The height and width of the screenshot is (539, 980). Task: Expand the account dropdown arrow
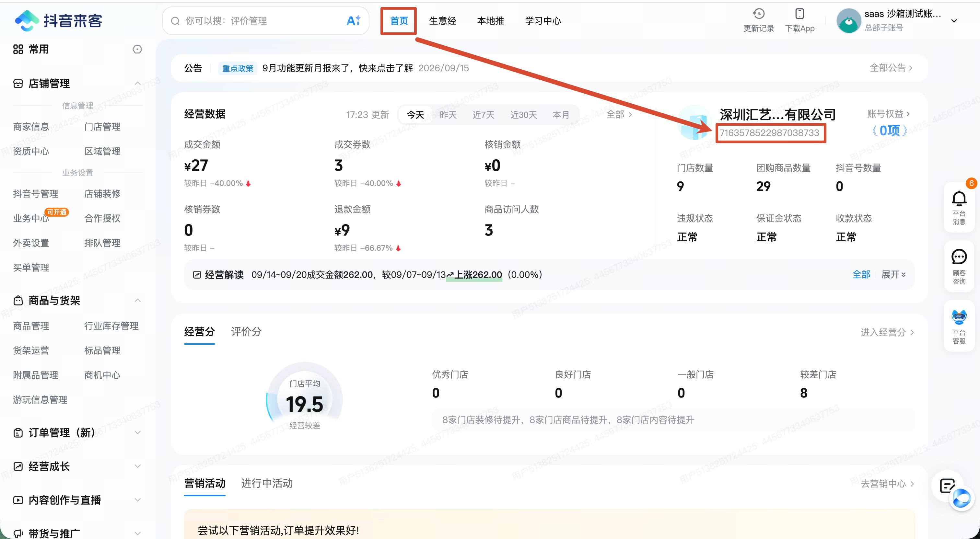point(954,20)
